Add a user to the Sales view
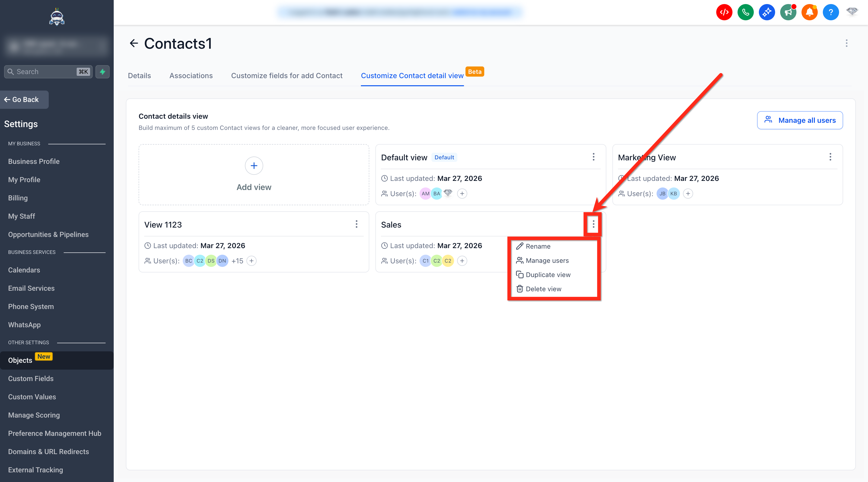The width and height of the screenshot is (868, 482). point(462,261)
